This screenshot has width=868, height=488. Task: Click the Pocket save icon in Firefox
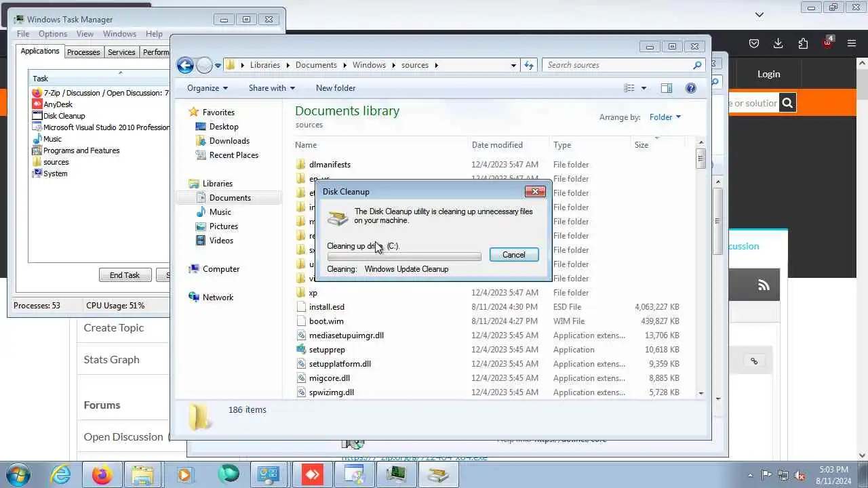754,43
